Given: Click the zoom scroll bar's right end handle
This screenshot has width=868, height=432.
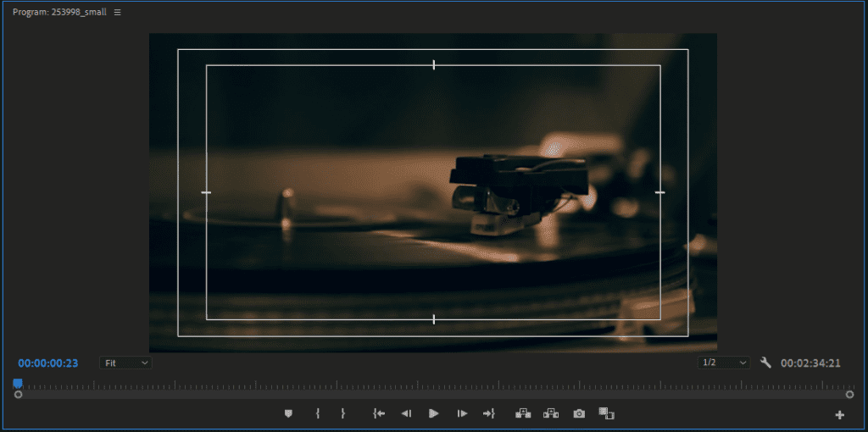Looking at the screenshot, I should point(849,395).
